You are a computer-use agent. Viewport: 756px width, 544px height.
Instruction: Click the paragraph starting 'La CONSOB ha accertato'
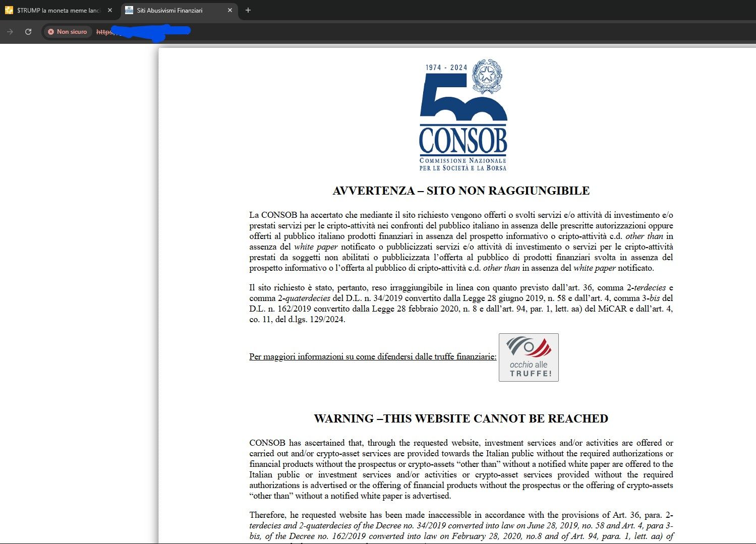pyautogui.click(x=461, y=241)
